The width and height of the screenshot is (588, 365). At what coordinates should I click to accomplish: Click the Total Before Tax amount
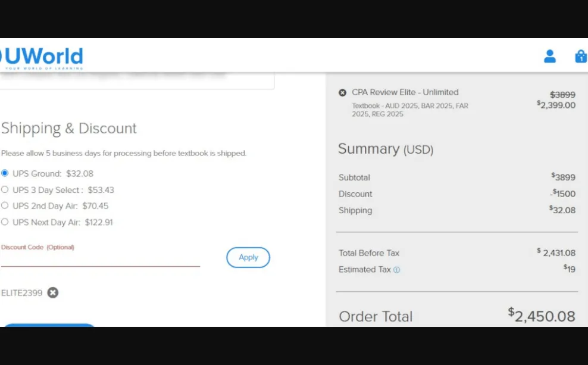click(x=556, y=253)
